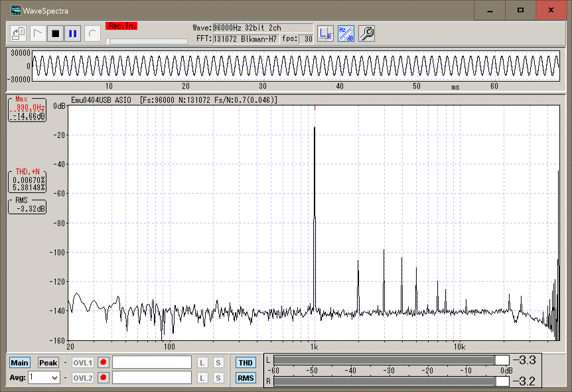
Task: Click the RMS readout -3.32dB
Action: [31, 209]
